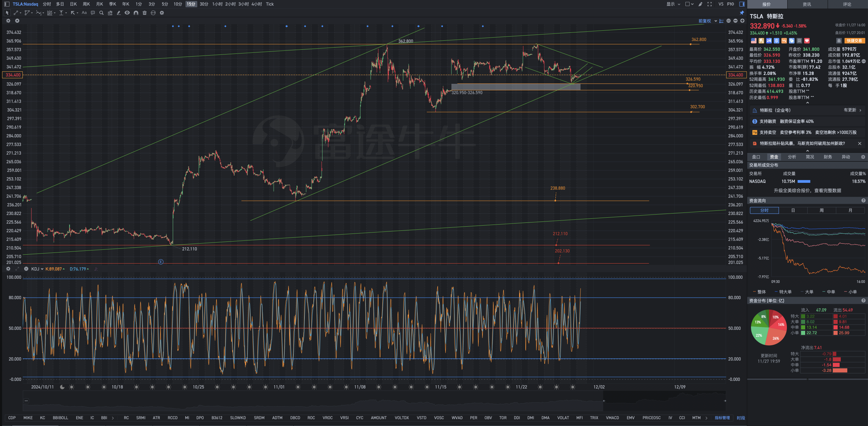Select the arrow cursor drawing tool

7,13
